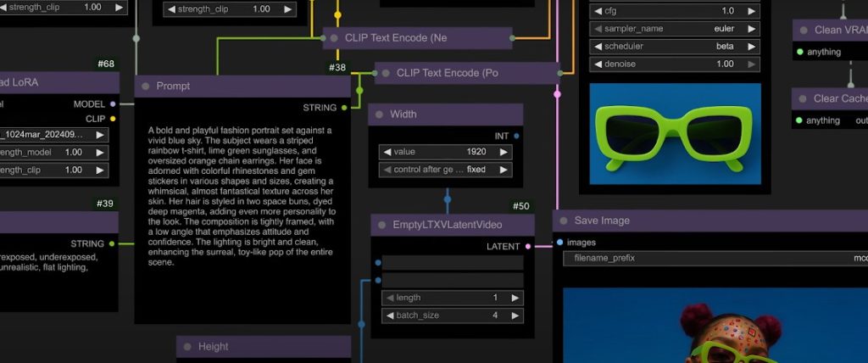This screenshot has height=363, width=868.
Task: Click the STRING output port on Prompt node
Action: pyautogui.click(x=344, y=108)
